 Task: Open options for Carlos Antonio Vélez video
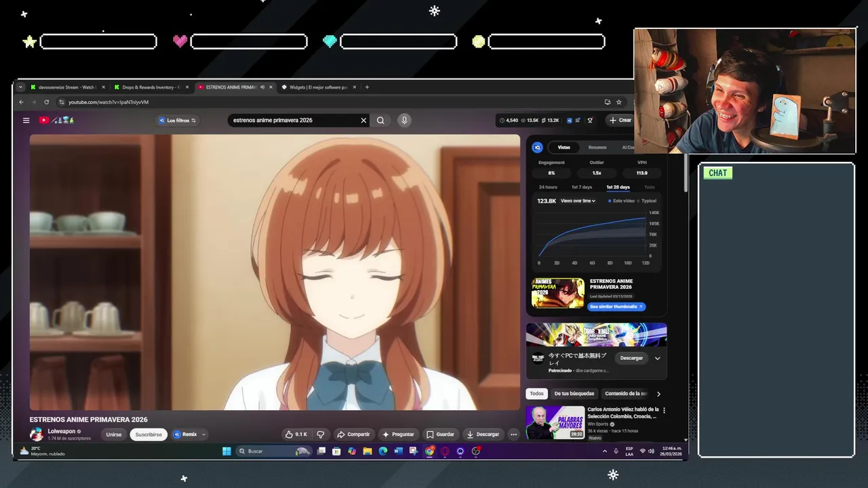click(x=664, y=410)
